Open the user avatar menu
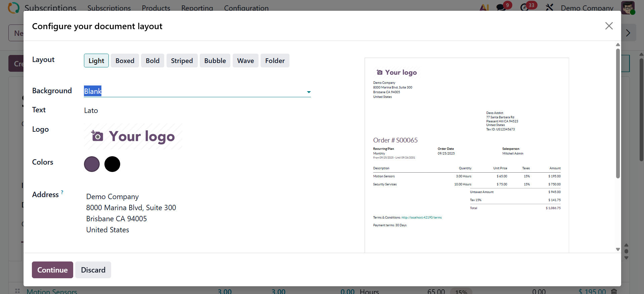 coord(628,8)
